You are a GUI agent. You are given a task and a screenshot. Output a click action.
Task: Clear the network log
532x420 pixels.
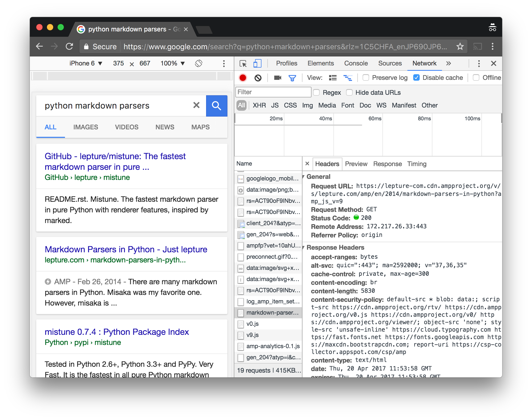click(258, 78)
